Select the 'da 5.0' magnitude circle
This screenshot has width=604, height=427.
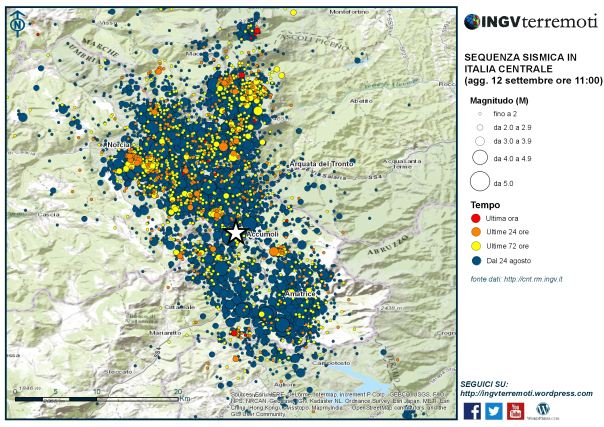(x=480, y=181)
